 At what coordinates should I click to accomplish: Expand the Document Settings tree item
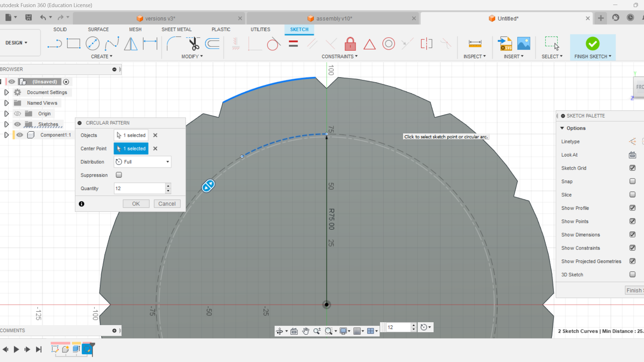click(6, 92)
